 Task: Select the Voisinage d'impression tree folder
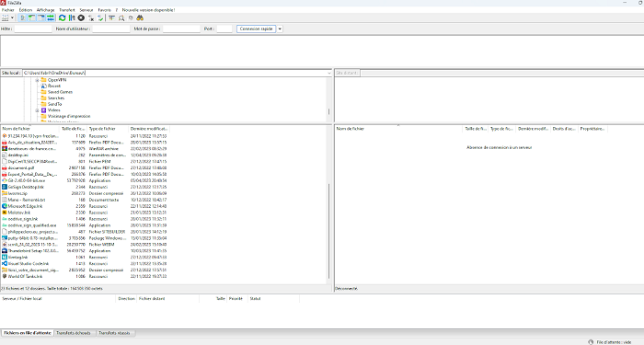coord(69,116)
